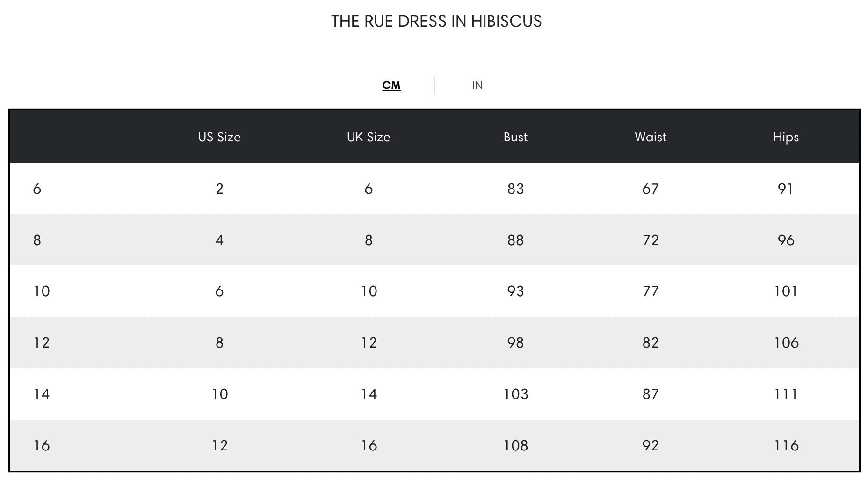Click the Hips column header
This screenshot has height=479, width=868.
786,137
